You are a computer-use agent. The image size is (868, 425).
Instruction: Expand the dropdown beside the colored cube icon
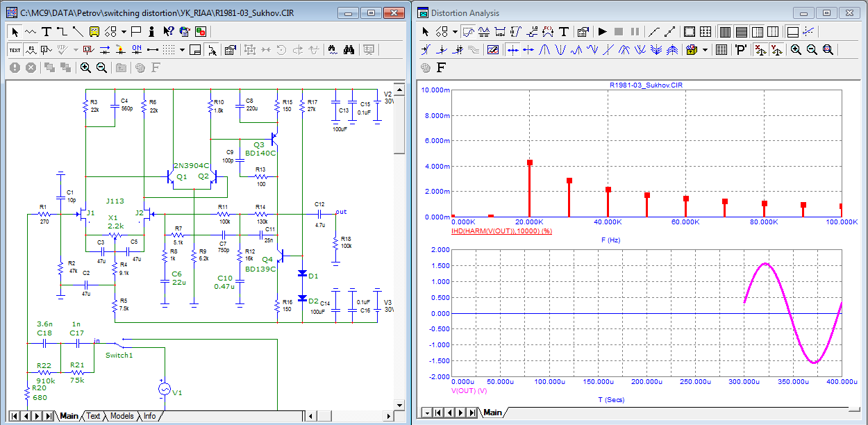(x=706, y=49)
